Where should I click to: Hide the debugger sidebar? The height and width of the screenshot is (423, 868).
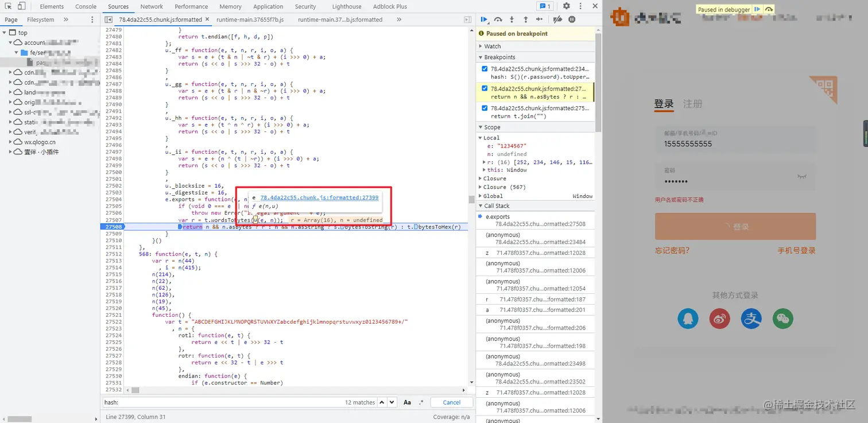[x=467, y=20]
